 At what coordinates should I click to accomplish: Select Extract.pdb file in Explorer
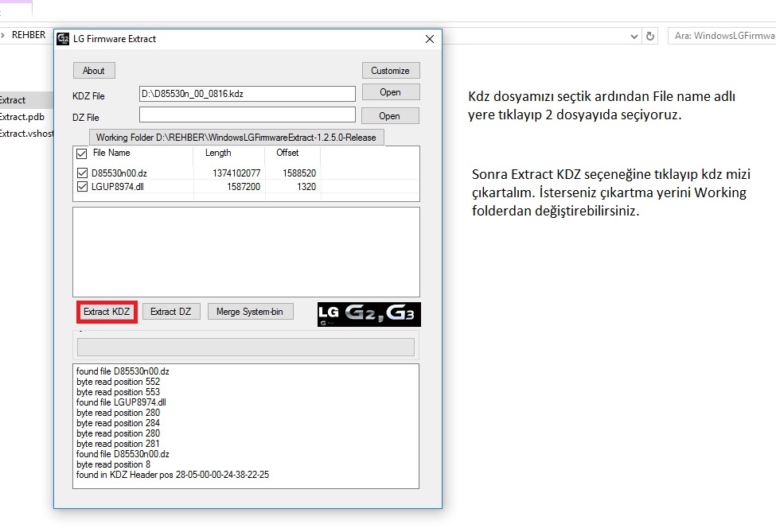(22, 117)
